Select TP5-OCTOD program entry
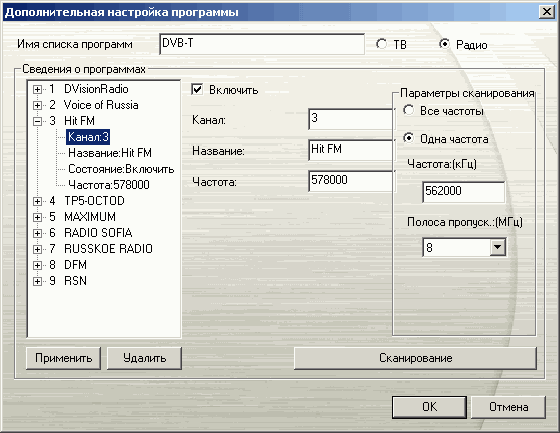Screen dimensions: 560x433 (94, 201)
